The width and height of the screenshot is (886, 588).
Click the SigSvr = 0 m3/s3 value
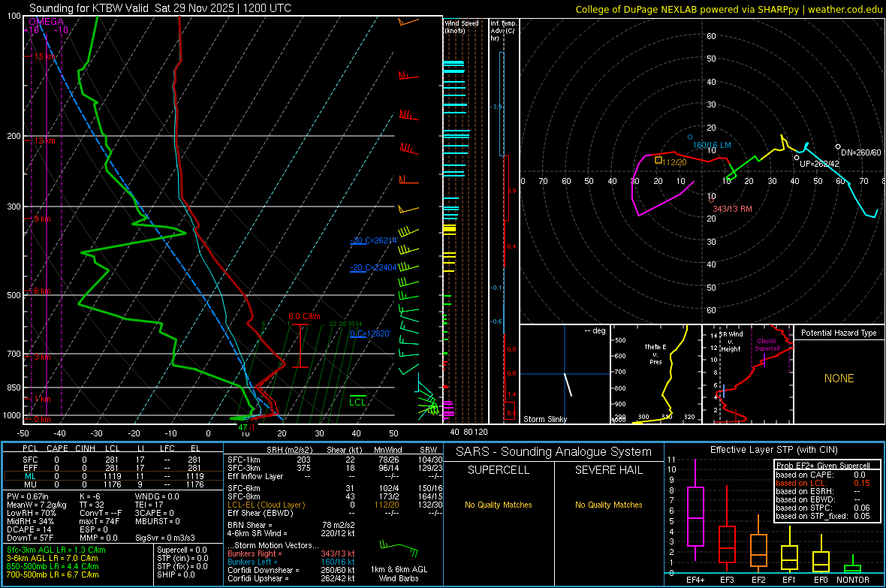point(165,538)
